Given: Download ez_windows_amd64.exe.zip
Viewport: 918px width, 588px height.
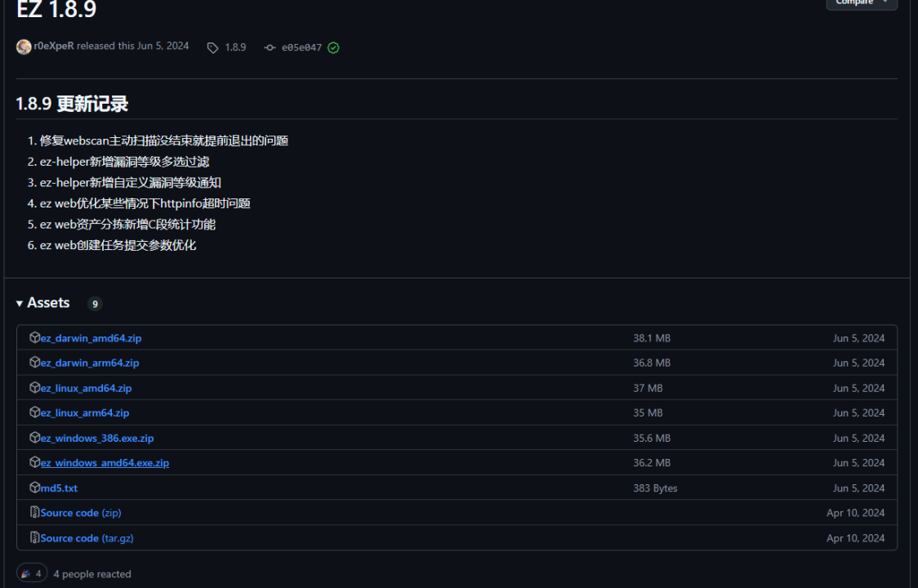Looking at the screenshot, I should (105, 463).
